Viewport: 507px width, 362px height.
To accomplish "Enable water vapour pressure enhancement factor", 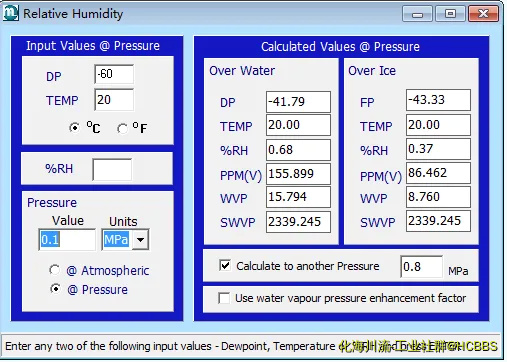I will tap(224, 298).
